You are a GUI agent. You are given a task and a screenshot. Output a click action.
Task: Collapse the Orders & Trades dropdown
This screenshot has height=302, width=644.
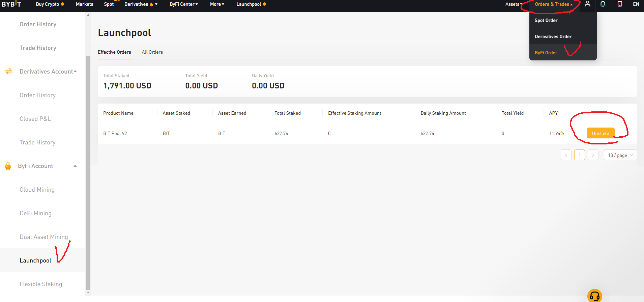tap(554, 4)
